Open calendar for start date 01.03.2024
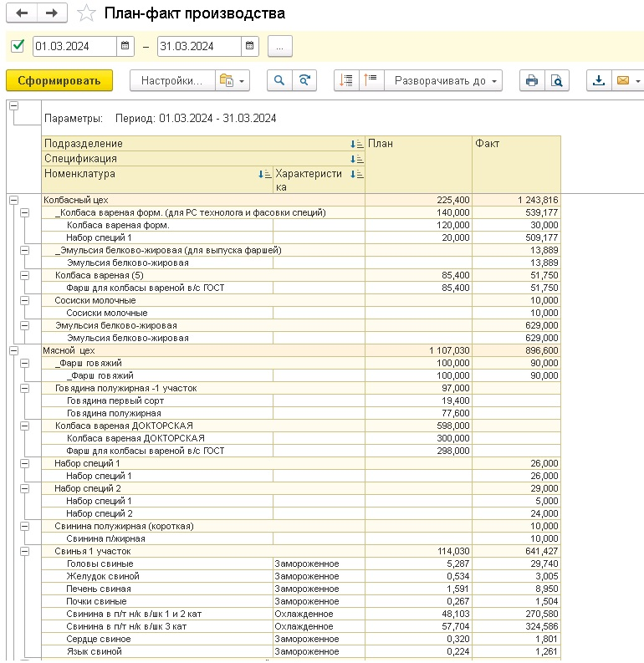Image resolution: width=644 pixels, height=663 pixels. coord(125,46)
